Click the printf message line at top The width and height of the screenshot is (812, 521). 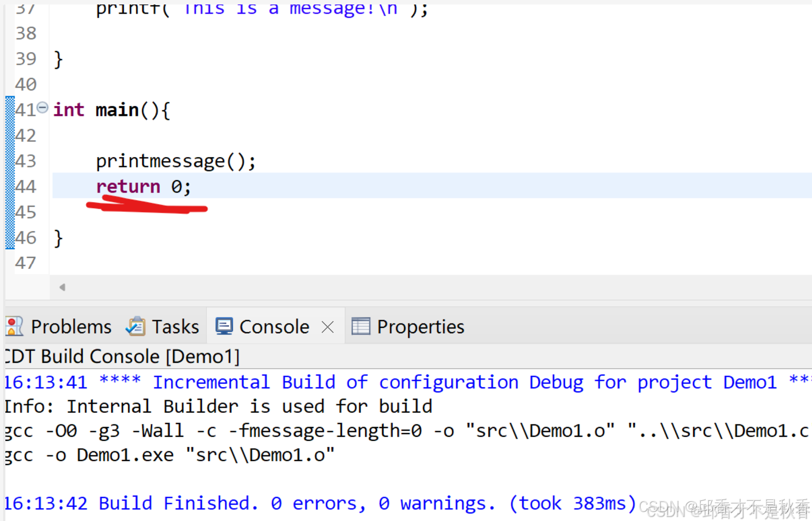pos(262,9)
